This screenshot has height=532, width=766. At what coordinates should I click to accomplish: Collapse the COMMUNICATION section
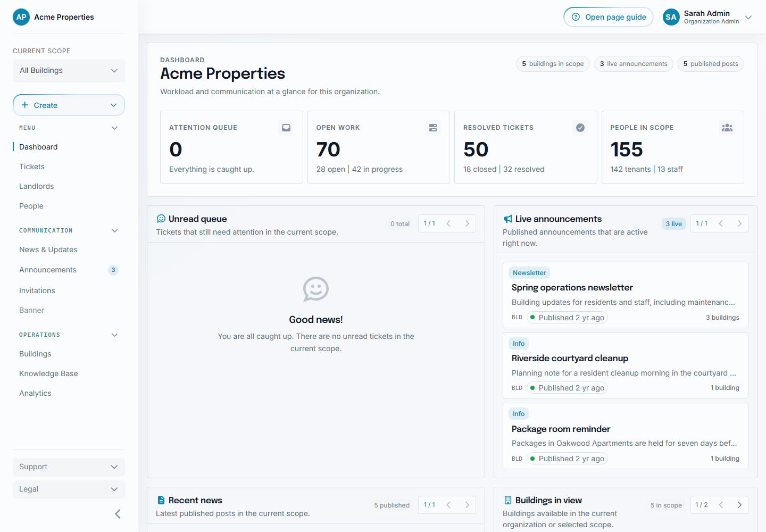[114, 230]
